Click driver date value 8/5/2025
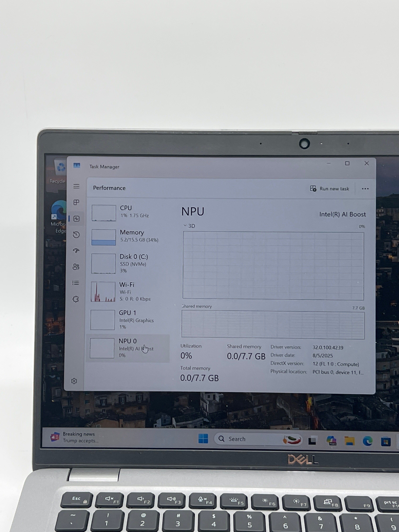The image size is (399, 532). [322, 355]
